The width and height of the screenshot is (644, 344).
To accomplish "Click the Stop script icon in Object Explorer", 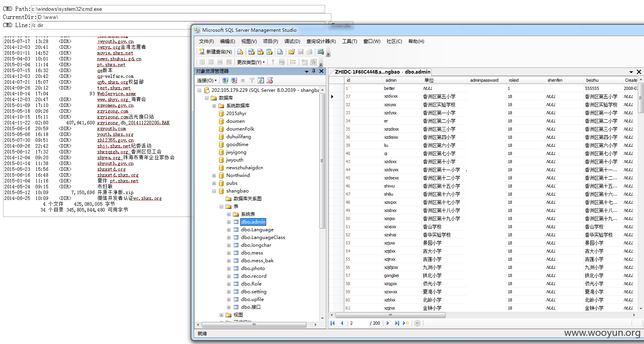I will 270,80.
